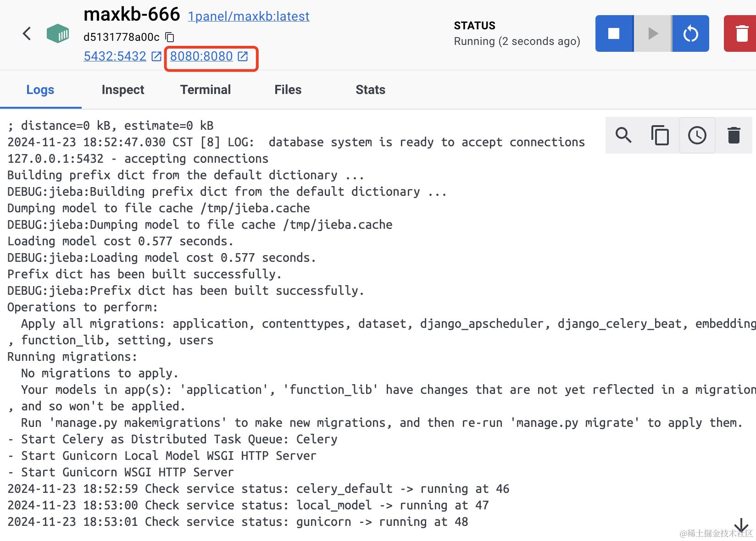Click log line 'Start Celery as Distributed Task Queue'
The width and height of the screenshot is (756, 541).
172,439
